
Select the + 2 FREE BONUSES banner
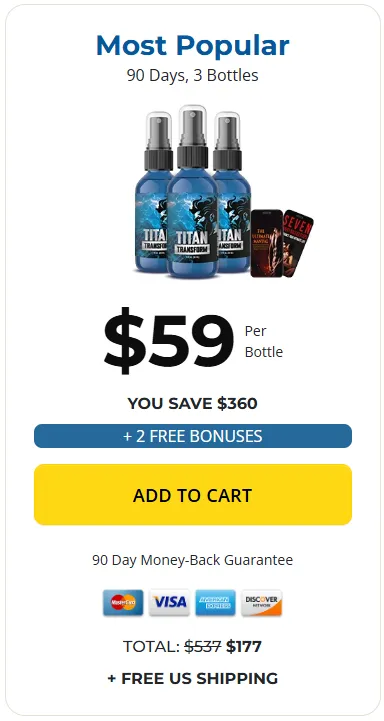(x=193, y=436)
